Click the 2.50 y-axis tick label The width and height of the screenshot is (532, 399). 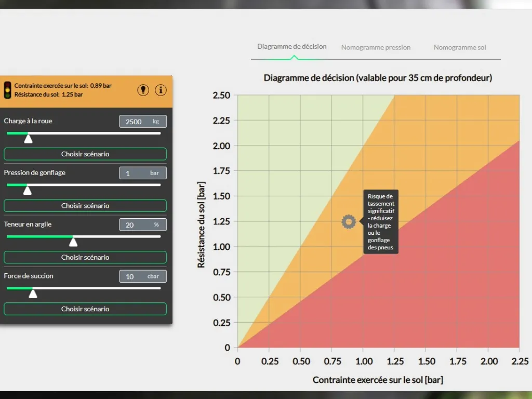221,96
